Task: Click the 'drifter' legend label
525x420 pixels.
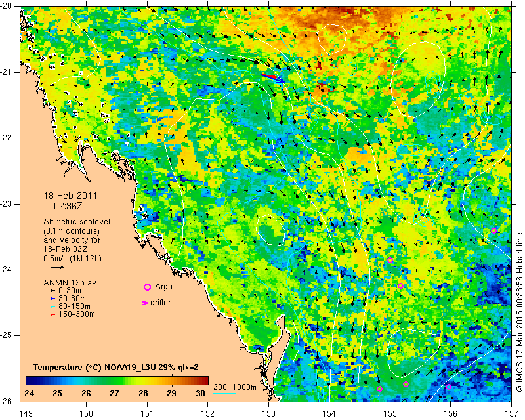Action: point(160,303)
